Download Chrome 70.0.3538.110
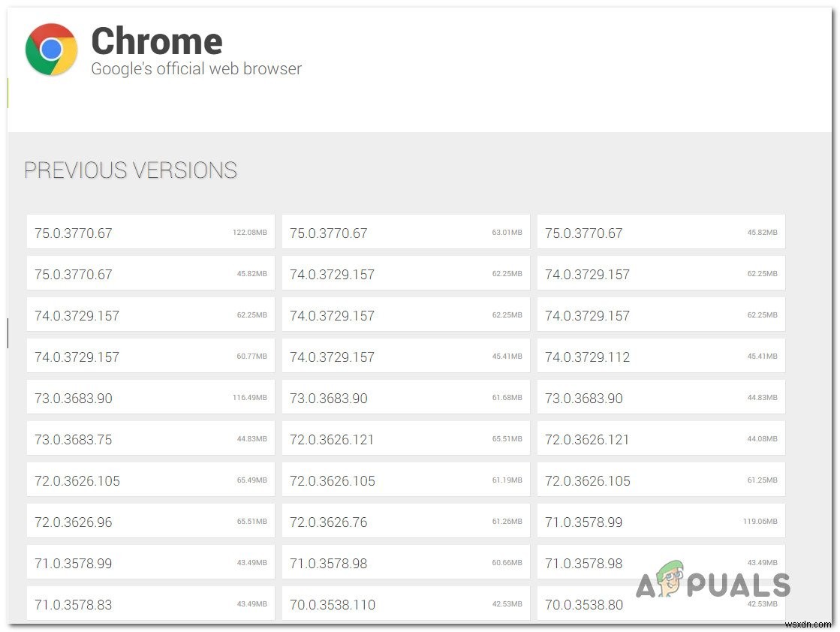The height and width of the screenshot is (632, 840). 405,603
